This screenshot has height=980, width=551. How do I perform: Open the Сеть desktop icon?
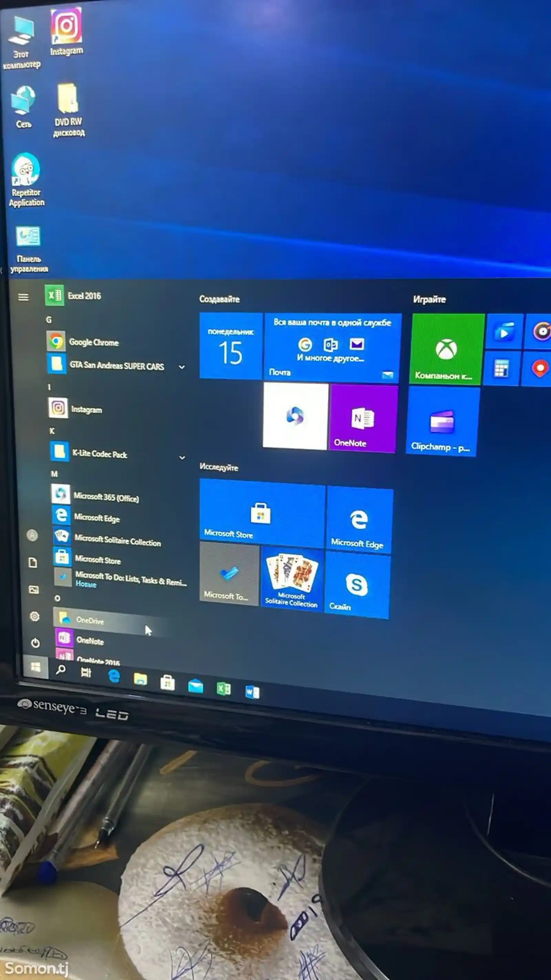pos(23,106)
